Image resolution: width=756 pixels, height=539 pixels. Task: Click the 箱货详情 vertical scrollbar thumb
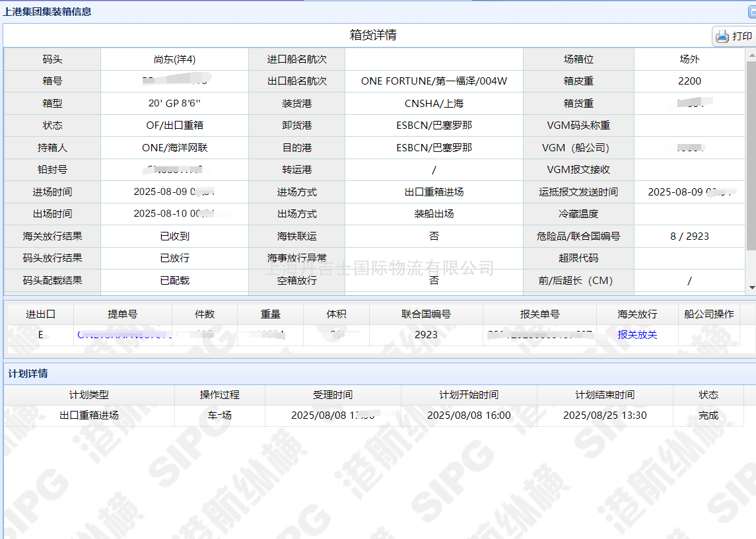coord(751,155)
